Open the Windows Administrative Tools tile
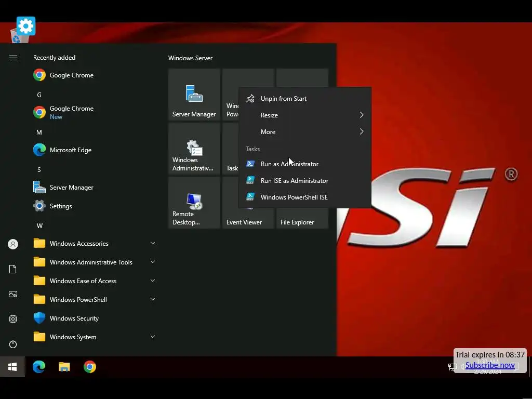 (194, 149)
